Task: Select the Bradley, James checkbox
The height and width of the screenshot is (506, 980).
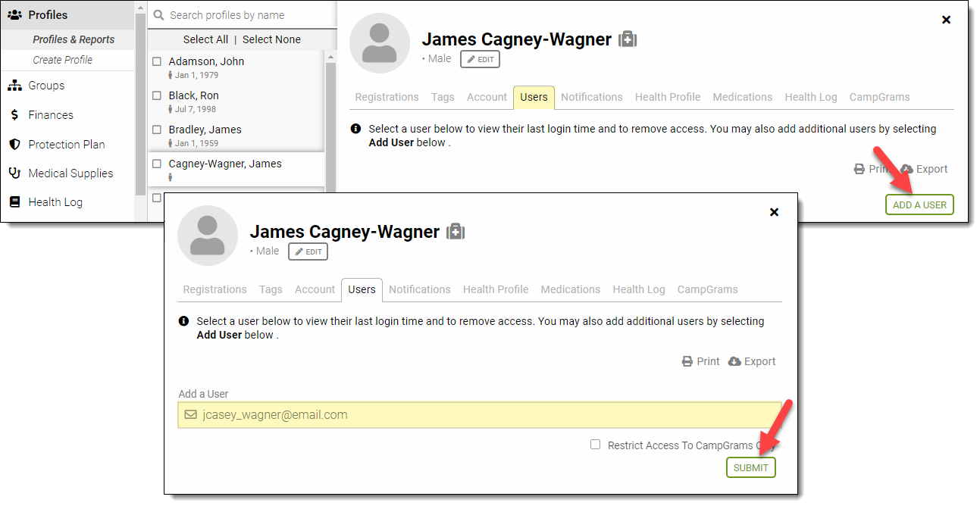Action: (157, 130)
